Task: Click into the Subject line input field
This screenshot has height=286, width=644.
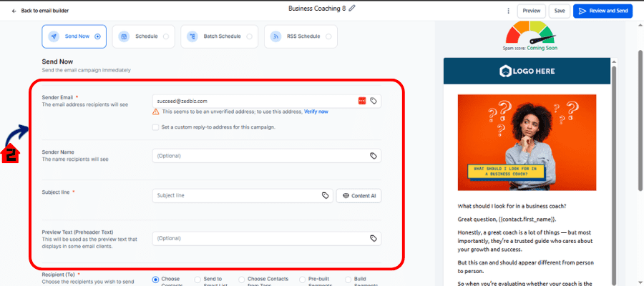Action: click(x=236, y=195)
